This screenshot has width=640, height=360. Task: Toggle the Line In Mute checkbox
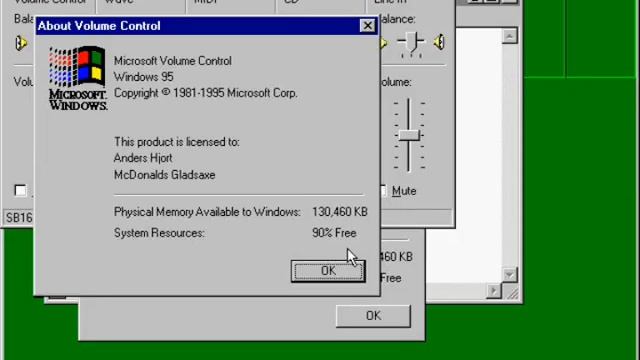pyautogui.click(x=382, y=191)
